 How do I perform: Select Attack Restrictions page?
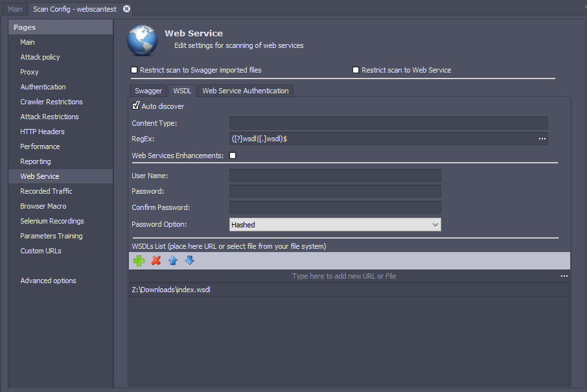pos(61,117)
